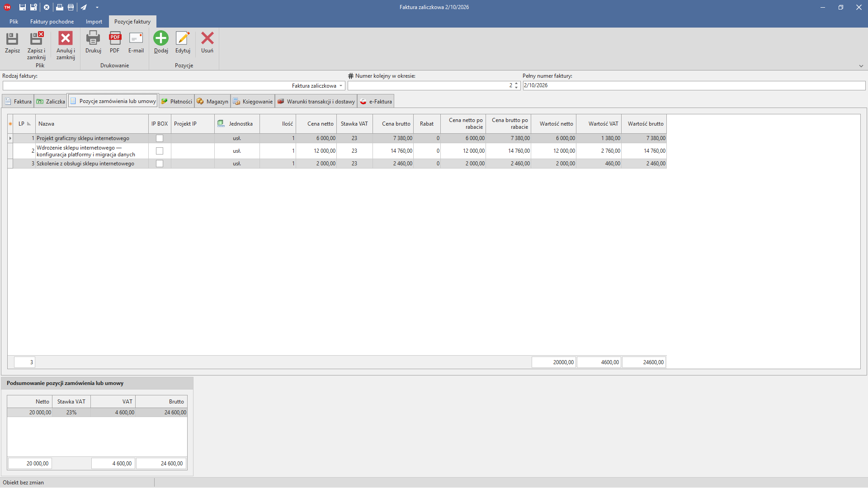This screenshot has width=868, height=488.
Task: Click the quick access save icon in title bar
Action: [x=22, y=7]
